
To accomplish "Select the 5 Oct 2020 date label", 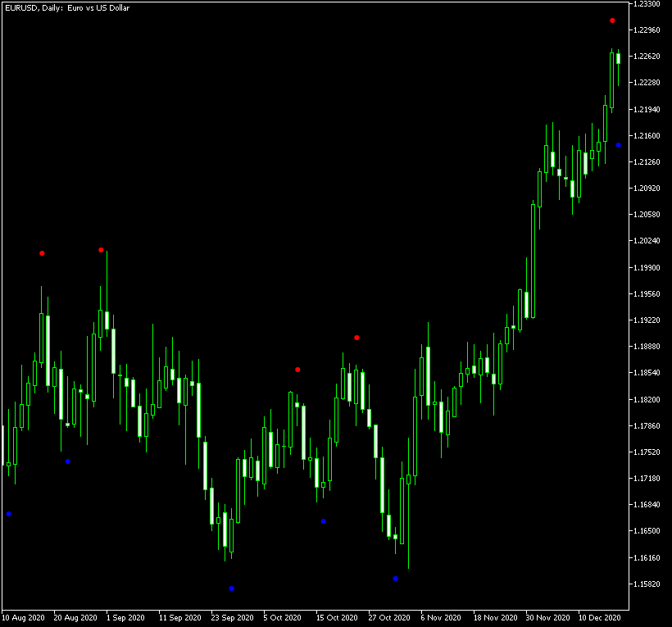I will (282, 617).
